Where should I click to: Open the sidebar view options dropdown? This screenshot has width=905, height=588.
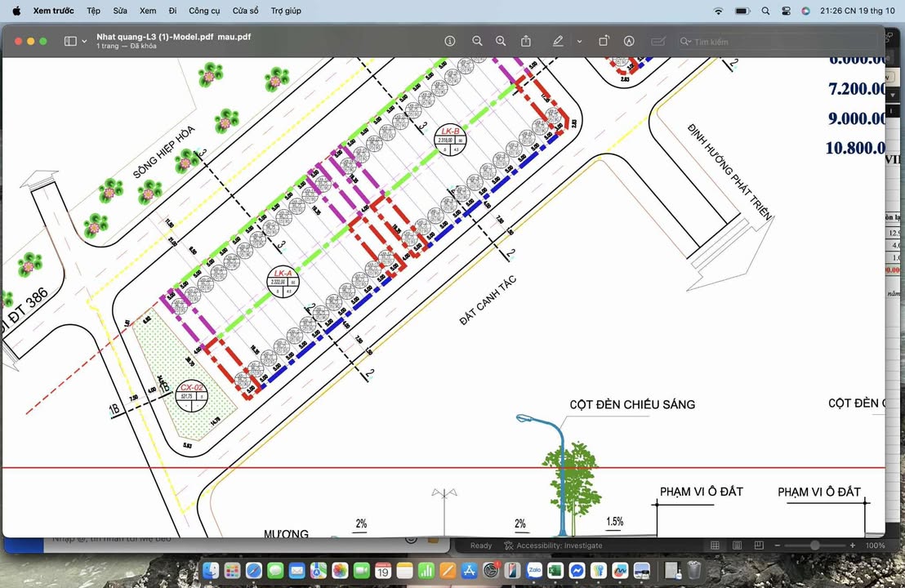coord(84,42)
